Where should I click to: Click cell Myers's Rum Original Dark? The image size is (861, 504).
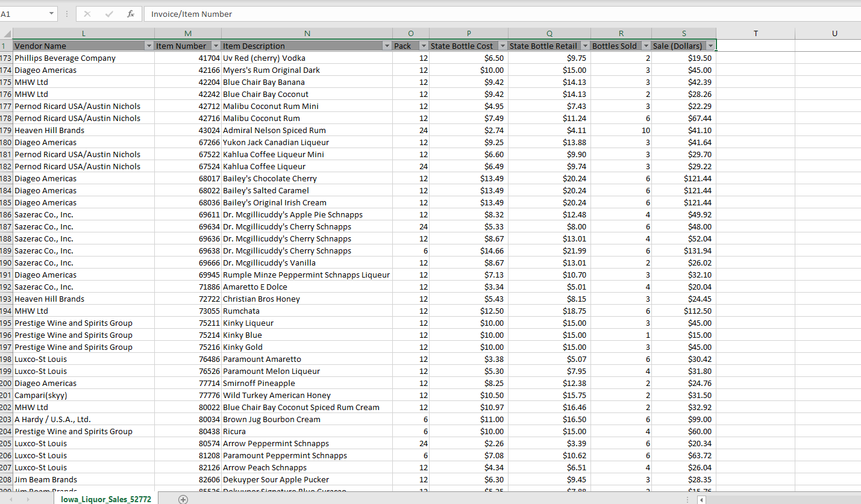coord(307,70)
